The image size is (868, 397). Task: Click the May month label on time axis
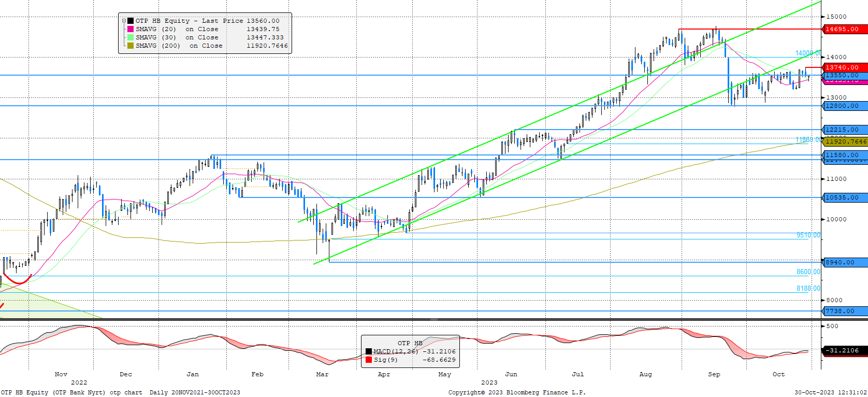click(x=445, y=374)
